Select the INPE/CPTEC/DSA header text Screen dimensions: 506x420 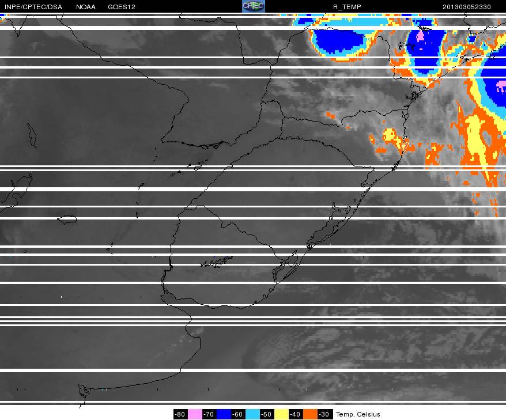click(x=33, y=7)
